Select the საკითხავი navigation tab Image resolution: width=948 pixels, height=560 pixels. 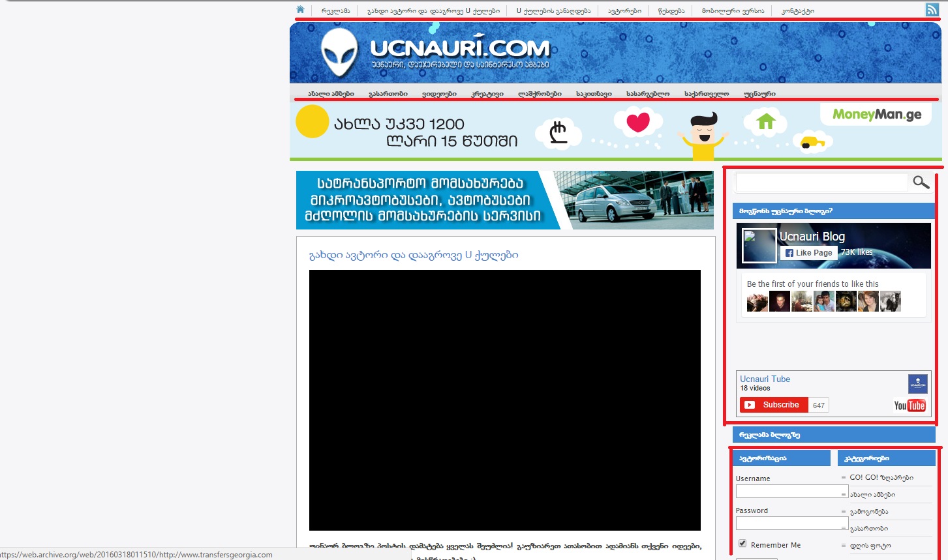point(594,94)
